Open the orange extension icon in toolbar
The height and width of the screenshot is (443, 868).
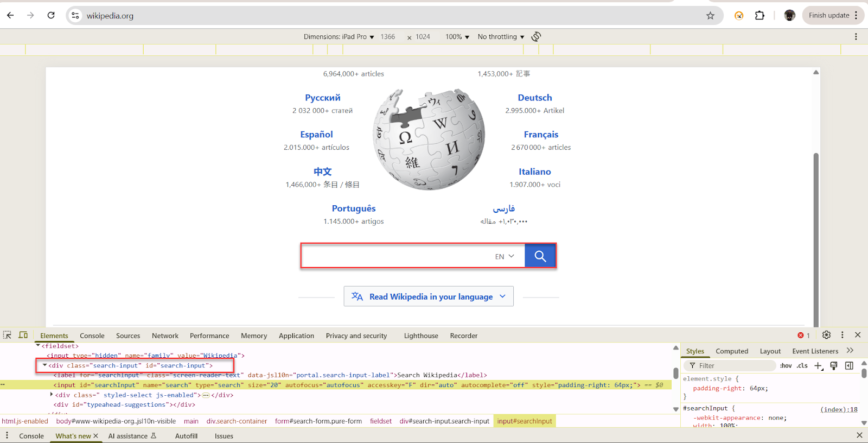click(739, 16)
